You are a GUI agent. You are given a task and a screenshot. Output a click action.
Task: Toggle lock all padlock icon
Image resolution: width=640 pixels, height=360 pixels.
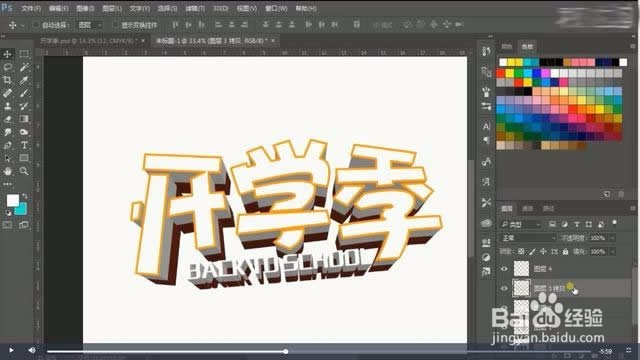tap(565, 251)
